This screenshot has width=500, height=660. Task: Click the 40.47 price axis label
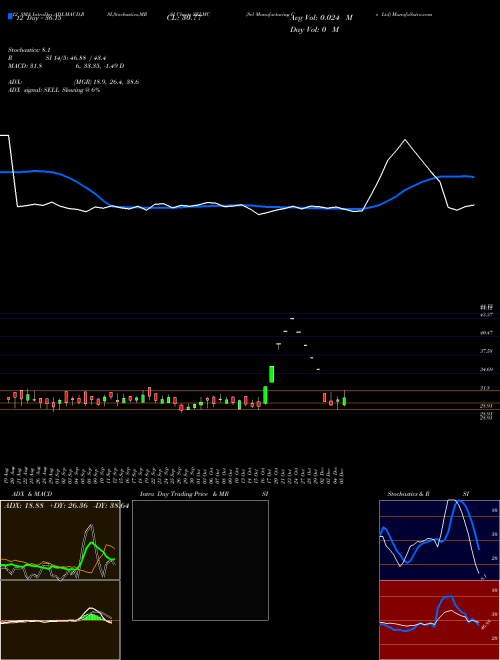(487, 333)
